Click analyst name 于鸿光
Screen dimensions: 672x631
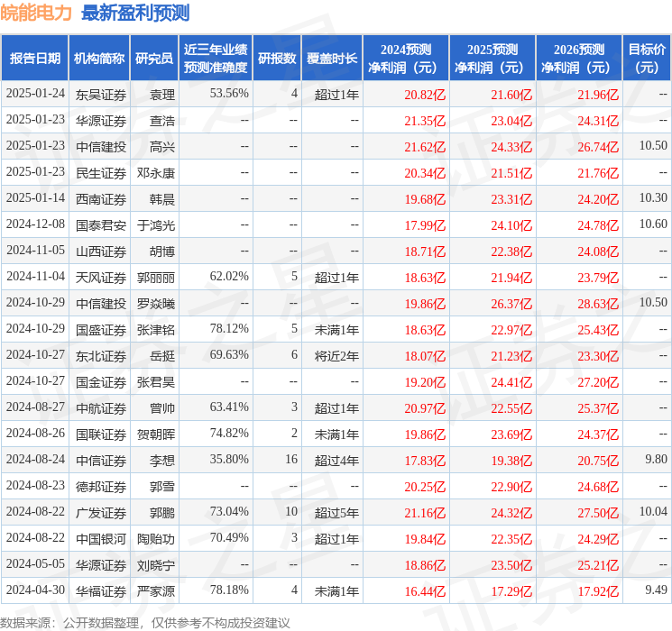155,225
